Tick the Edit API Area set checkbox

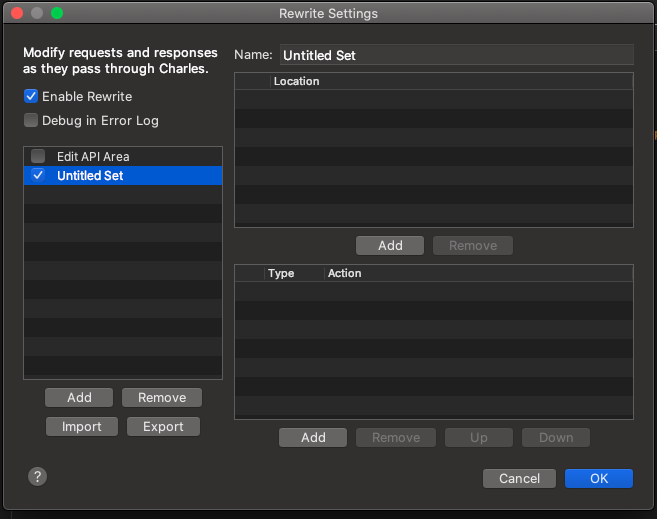(38, 156)
